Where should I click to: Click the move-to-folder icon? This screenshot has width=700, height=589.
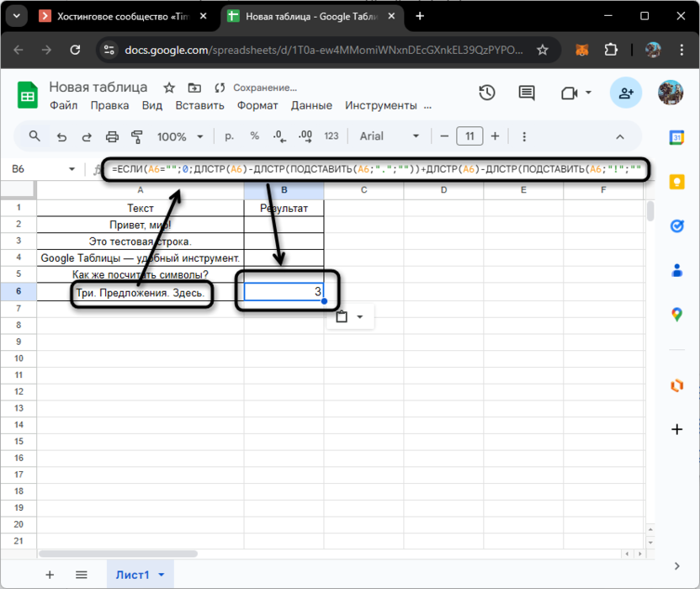point(194,88)
